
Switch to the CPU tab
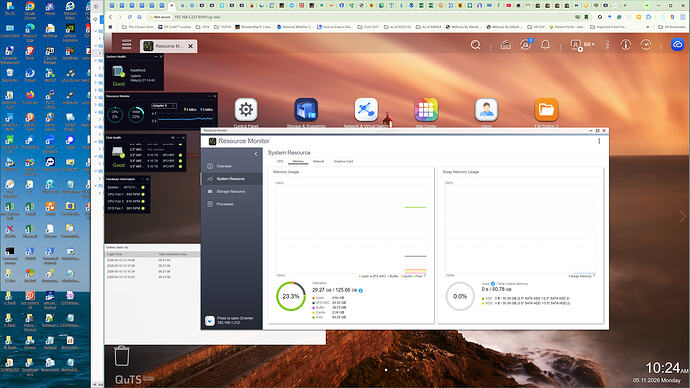(280, 161)
